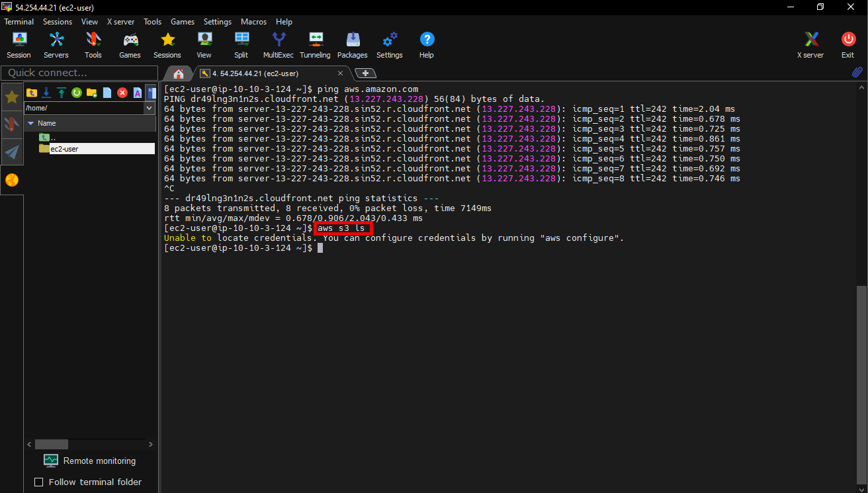Click the red delete icon in SFTP toolbar
The width and height of the screenshot is (868, 493).
point(122,93)
